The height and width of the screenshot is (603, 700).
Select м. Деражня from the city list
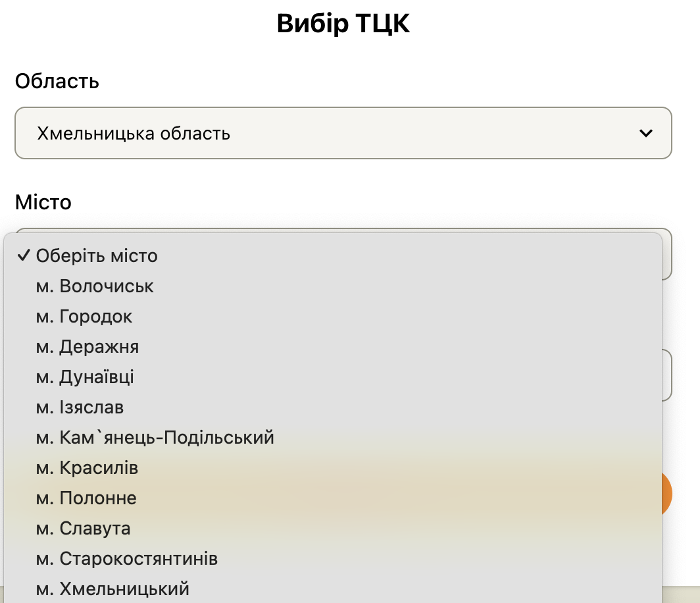tap(88, 346)
